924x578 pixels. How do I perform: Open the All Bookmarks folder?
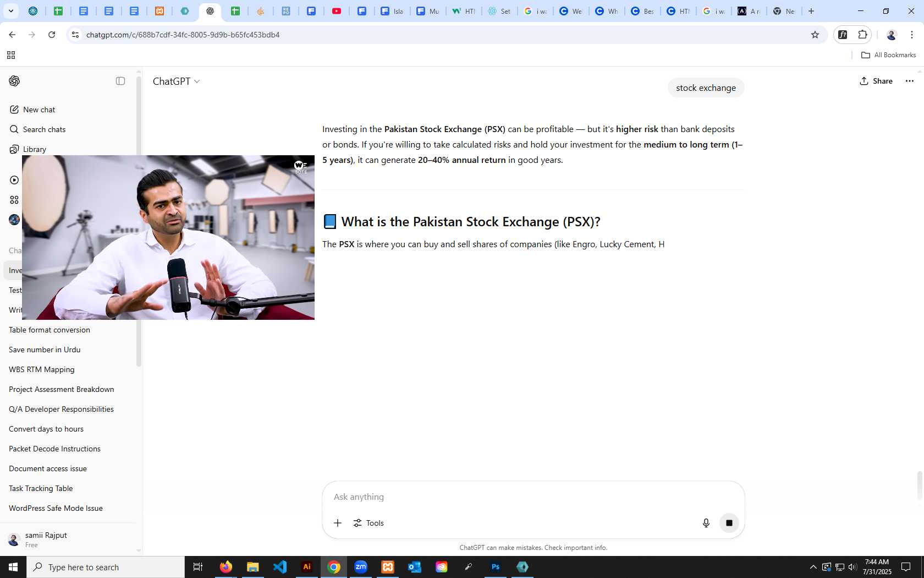pyautogui.click(x=888, y=55)
